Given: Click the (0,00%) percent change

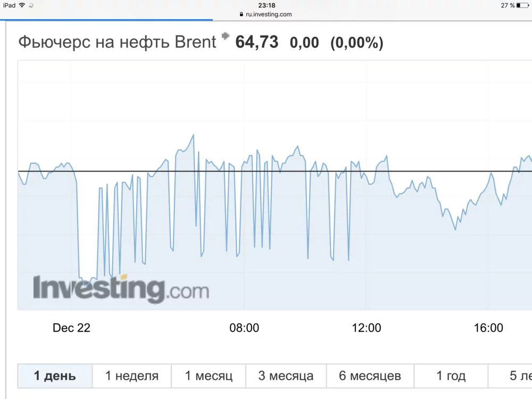Looking at the screenshot, I should [x=356, y=43].
